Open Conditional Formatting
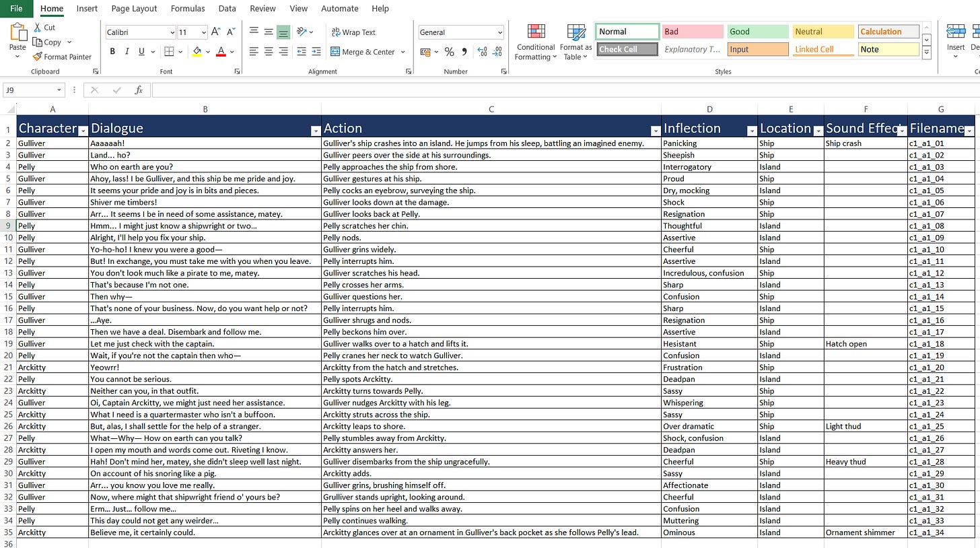The image size is (980, 548). pos(536,42)
